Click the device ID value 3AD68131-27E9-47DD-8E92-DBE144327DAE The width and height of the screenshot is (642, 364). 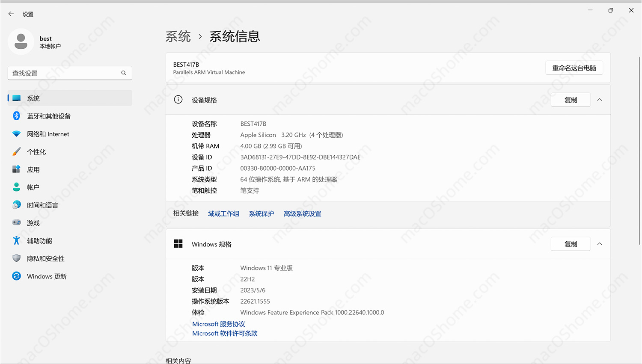[300, 157]
